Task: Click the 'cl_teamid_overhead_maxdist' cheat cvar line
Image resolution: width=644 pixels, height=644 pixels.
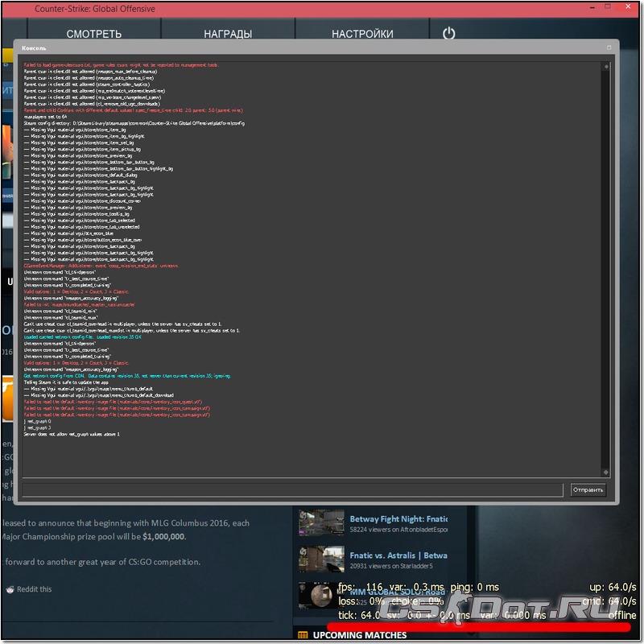Action: [x=132, y=331]
